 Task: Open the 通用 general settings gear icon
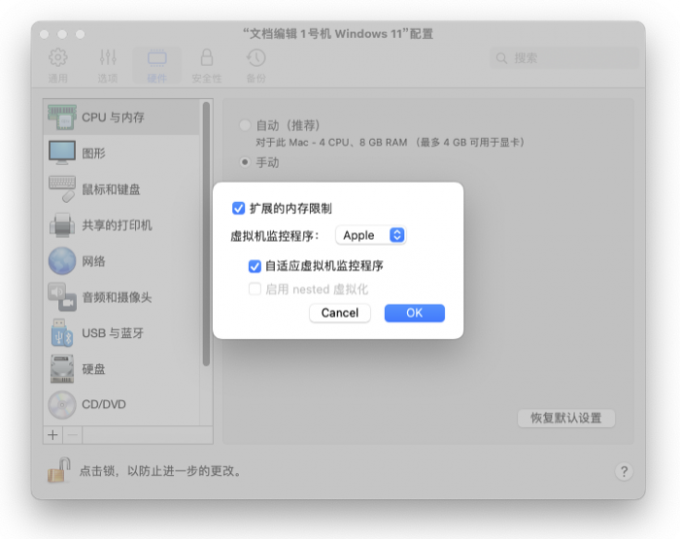[58, 57]
